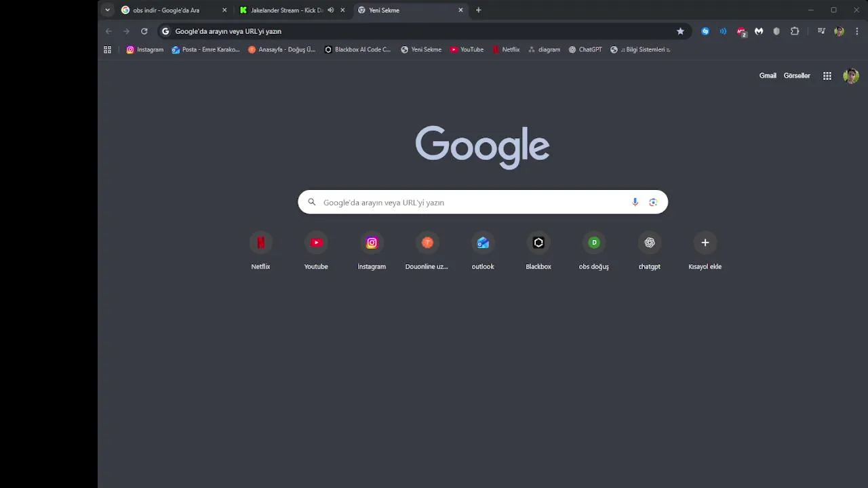Mute the Jakelander Stream tab audio
Viewport: 868px width, 488px height.
pyautogui.click(x=331, y=10)
